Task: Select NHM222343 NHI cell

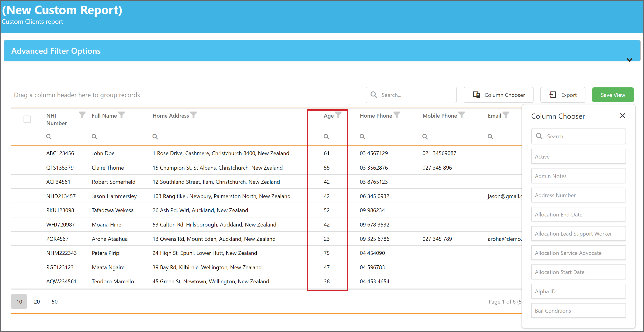Action: [61, 253]
